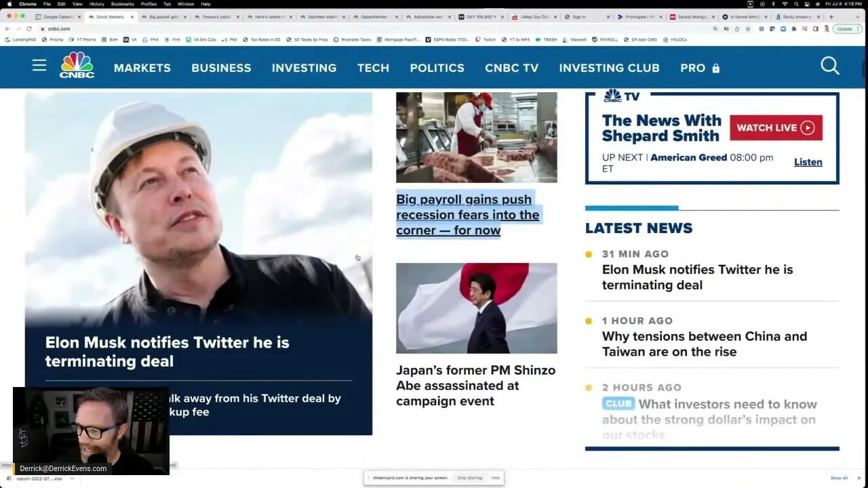Bookmark this page with the star icon
868x488 pixels.
tap(748, 28)
